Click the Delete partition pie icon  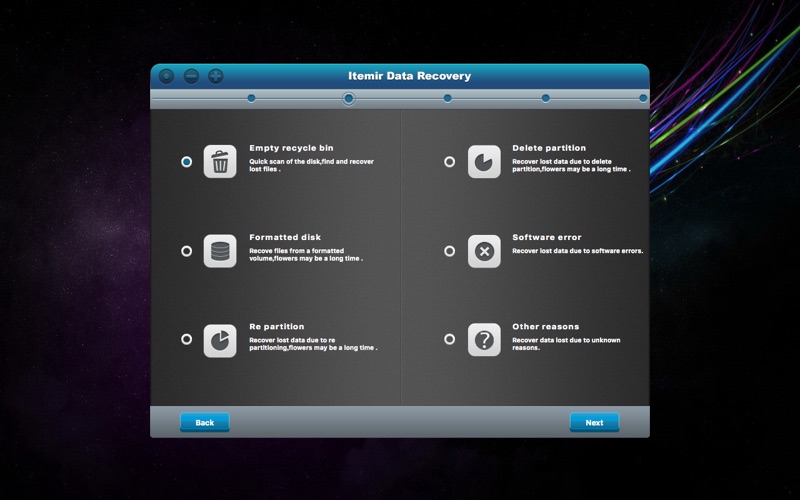pos(484,161)
